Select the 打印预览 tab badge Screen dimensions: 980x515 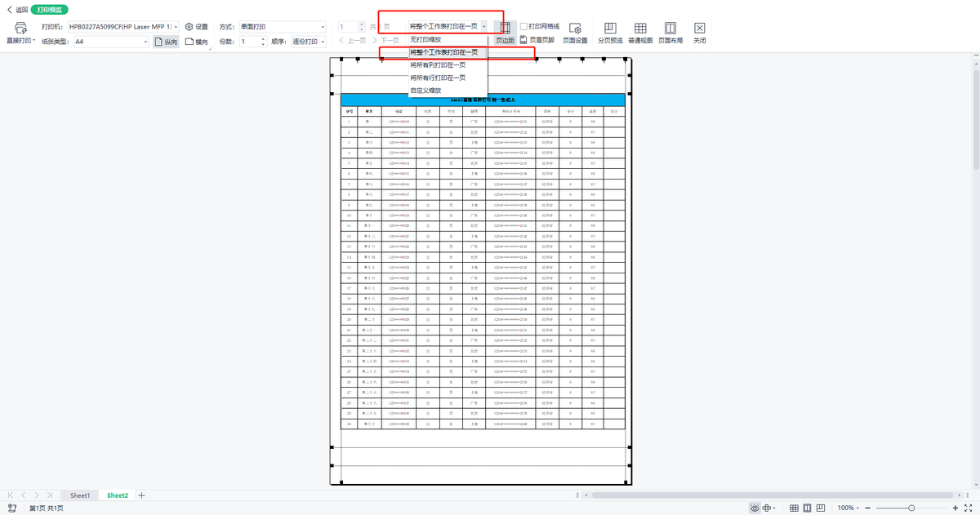coord(49,10)
